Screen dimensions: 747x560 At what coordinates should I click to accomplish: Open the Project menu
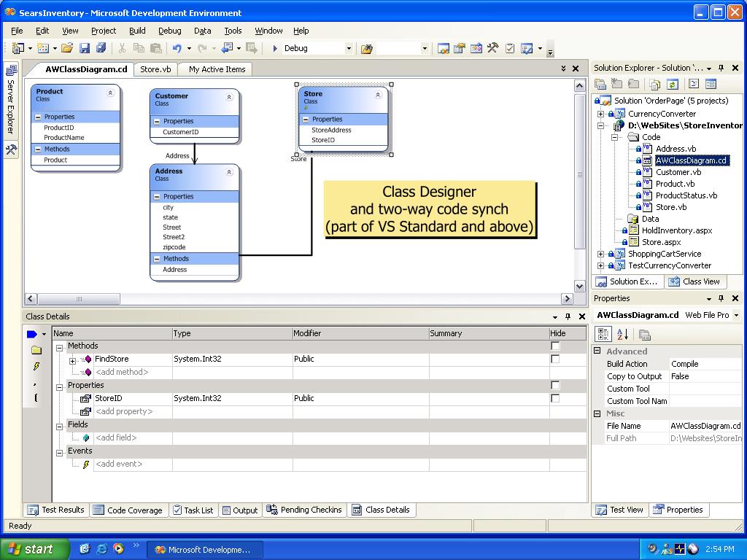(104, 31)
